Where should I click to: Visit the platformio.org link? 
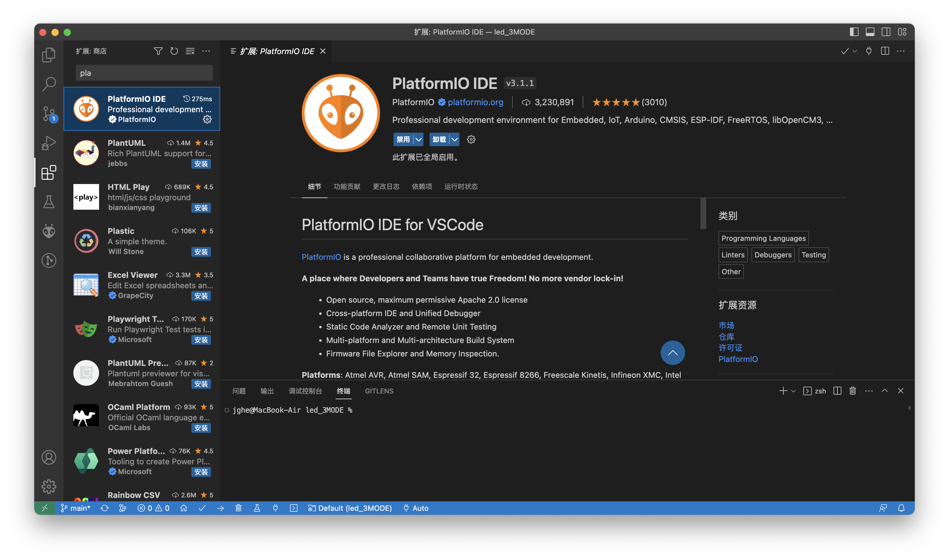[x=475, y=102]
